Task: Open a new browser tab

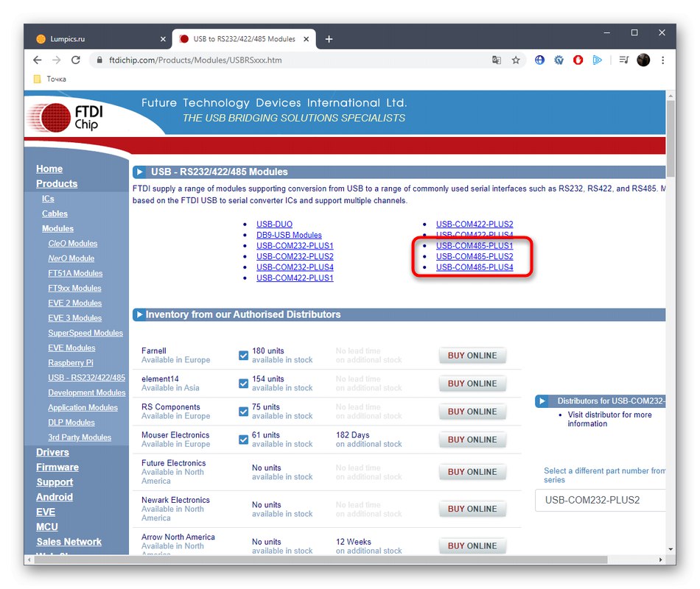Action: [x=329, y=39]
